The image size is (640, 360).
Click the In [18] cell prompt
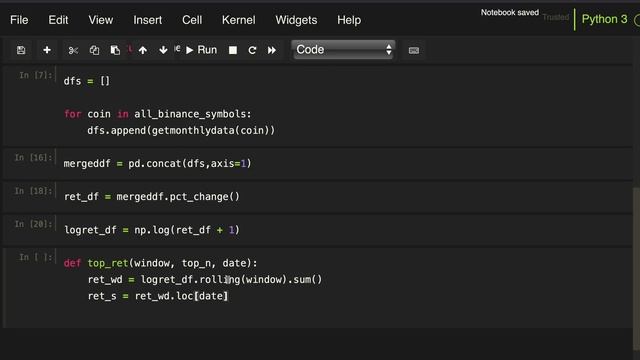[x=33, y=191]
